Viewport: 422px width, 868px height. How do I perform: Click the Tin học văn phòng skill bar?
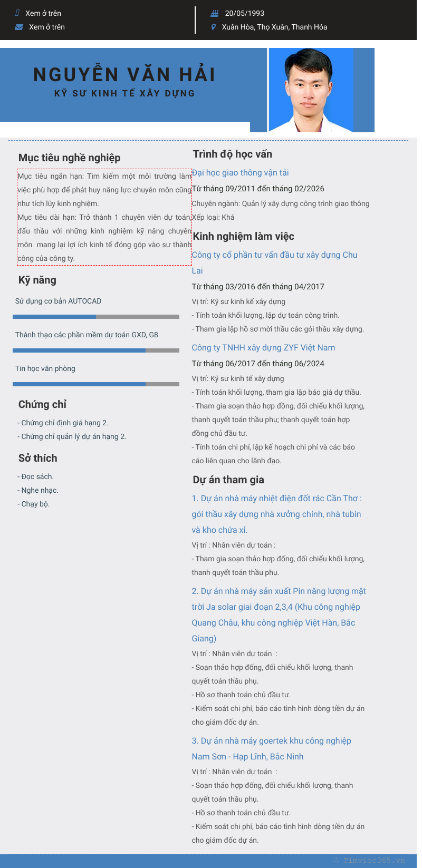pos(96,384)
